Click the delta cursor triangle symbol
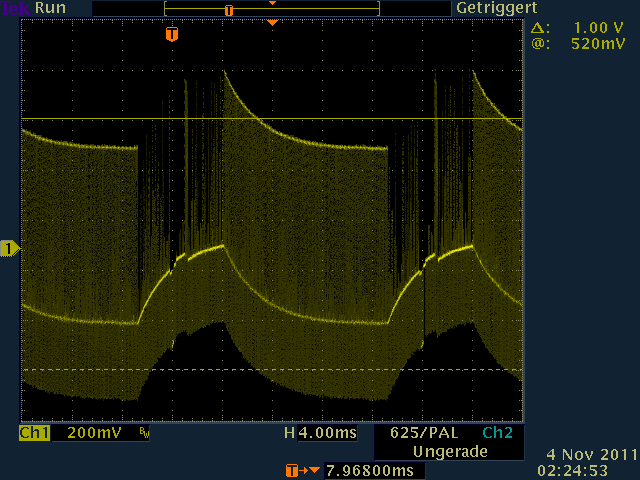The height and width of the screenshot is (480, 640). coord(540,28)
